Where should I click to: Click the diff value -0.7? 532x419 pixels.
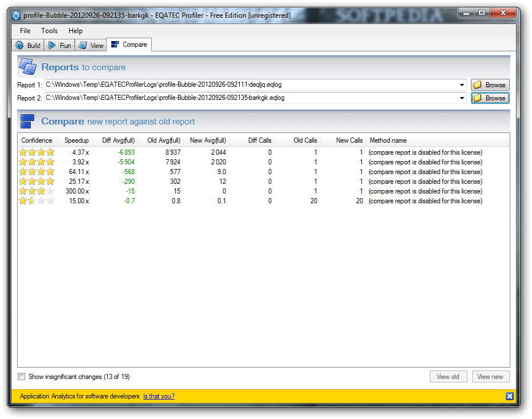click(x=130, y=201)
